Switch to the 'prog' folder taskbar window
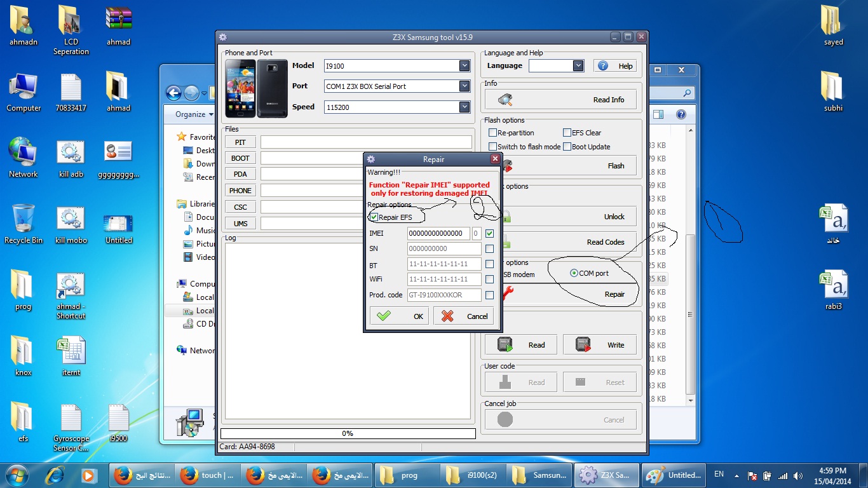This screenshot has height=488, width=868. pyautogui.click(x=406, y=475)
